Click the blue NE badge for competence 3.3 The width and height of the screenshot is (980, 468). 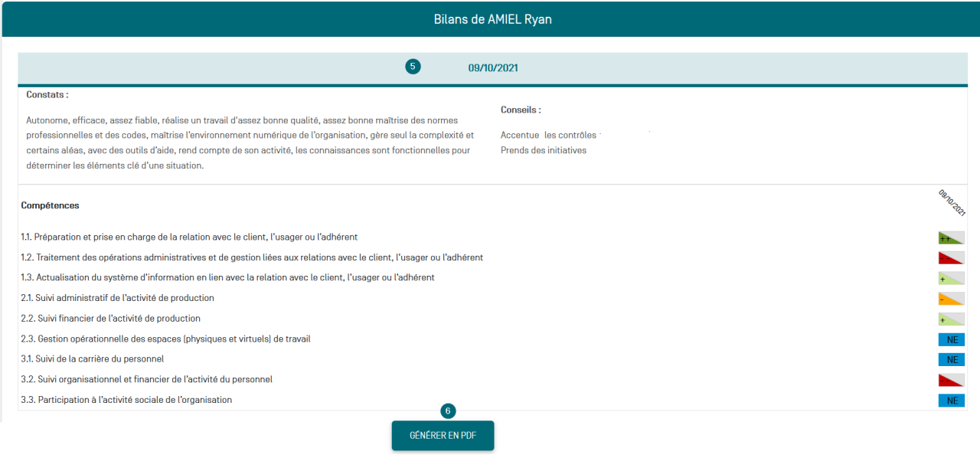tap(951, 400)
